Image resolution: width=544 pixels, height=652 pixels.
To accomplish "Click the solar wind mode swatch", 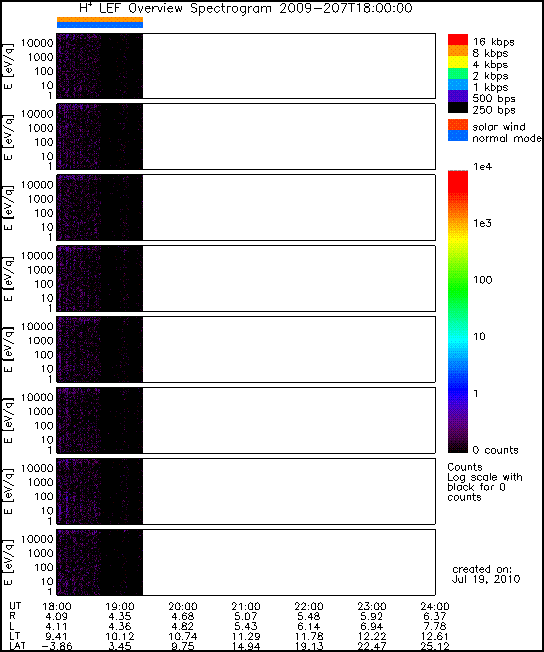I will pyautogui.click(x=457, y=125).
